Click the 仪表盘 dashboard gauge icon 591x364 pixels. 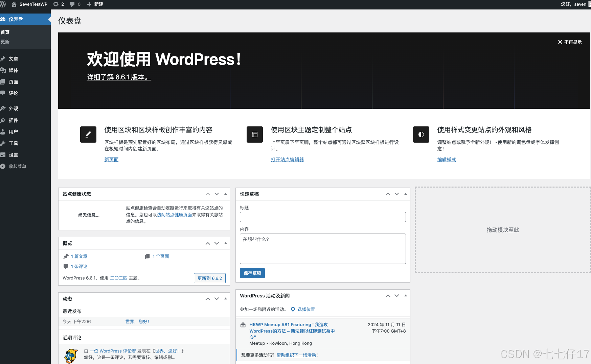pos(3,19)
